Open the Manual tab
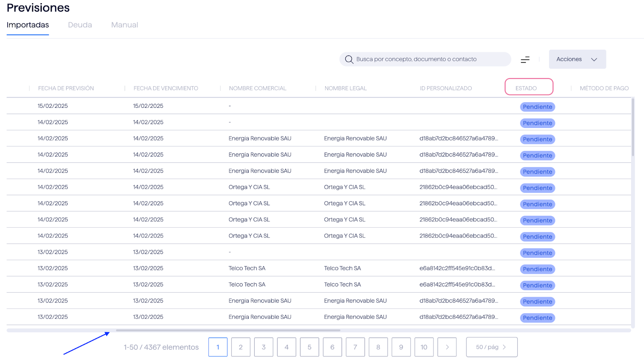This screenshot has height=361, width=644. click(124, 25)
